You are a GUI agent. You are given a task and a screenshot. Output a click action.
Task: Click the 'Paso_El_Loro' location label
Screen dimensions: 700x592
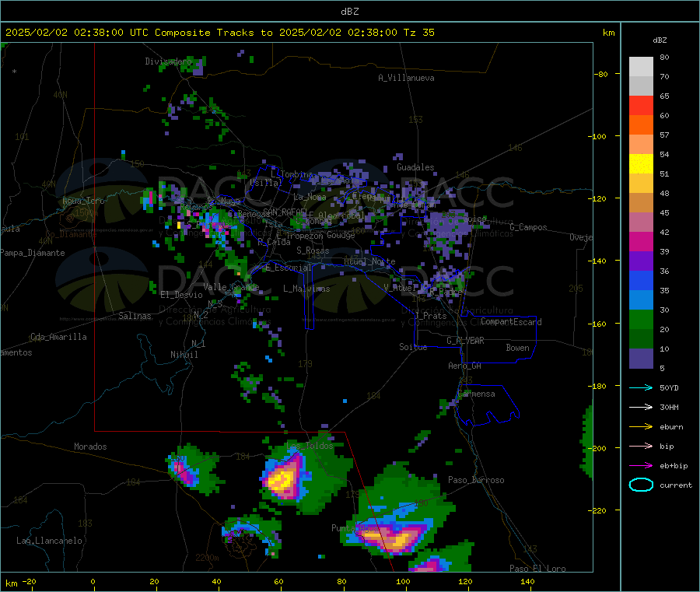(x=537, y=569)
